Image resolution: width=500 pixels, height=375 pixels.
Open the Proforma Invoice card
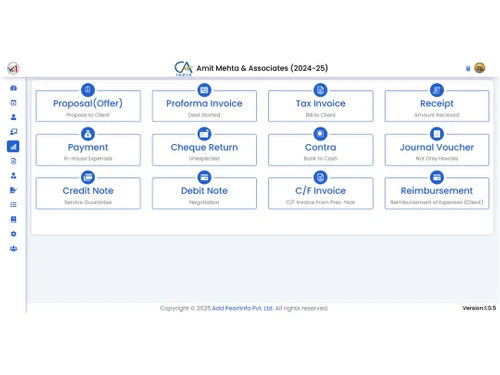pyautogui.click(x=204, y=106)
